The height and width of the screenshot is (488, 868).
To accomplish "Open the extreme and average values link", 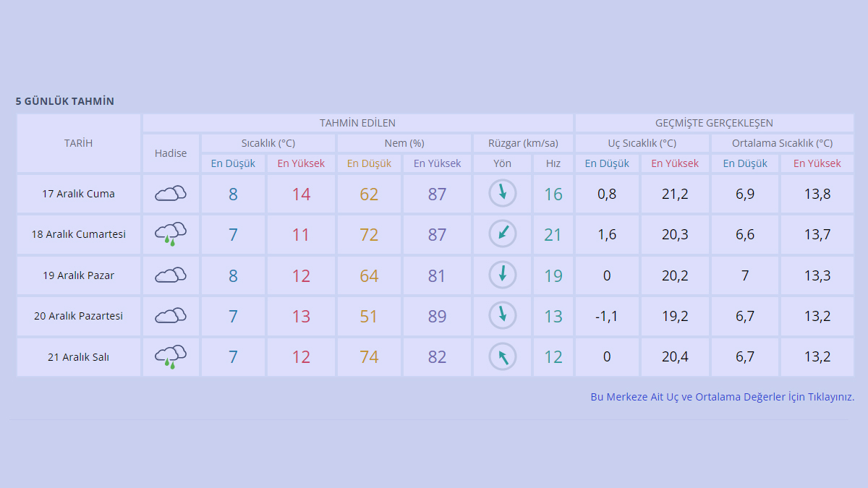I will (722, 397).
